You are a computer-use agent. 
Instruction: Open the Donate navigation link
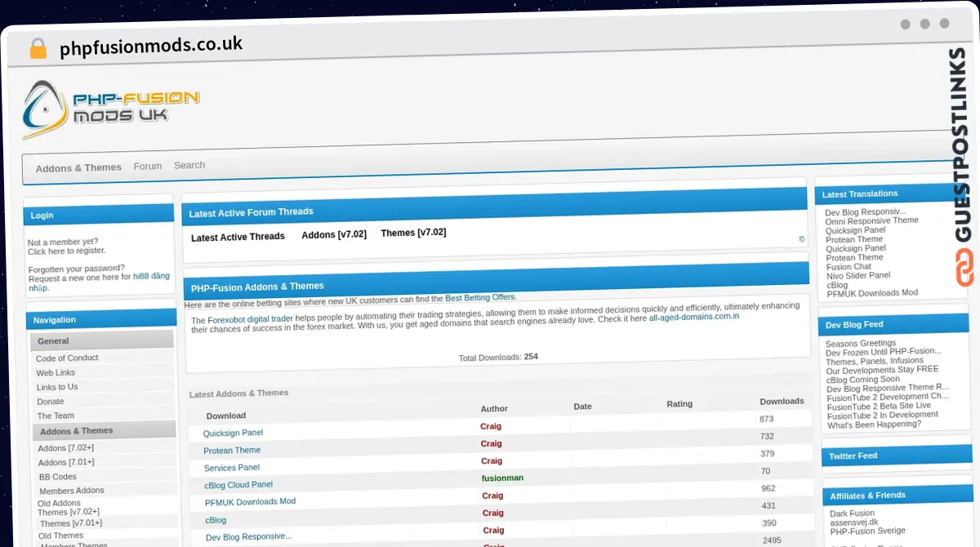[x=50, y=402]
